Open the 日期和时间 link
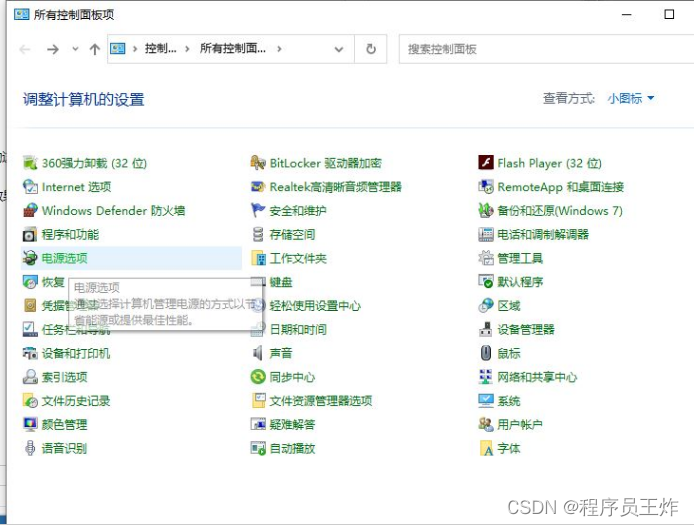This screenshot has width=694, height=526. coord(298,329)
